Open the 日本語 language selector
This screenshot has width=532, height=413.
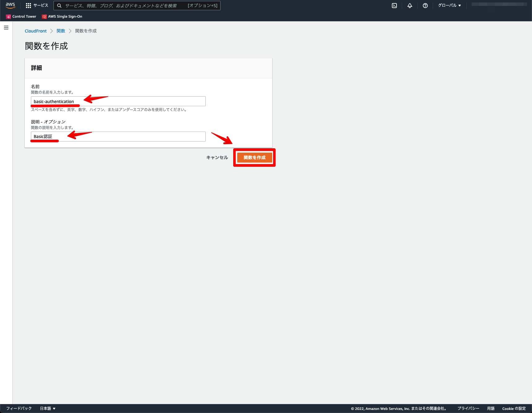point(48,408)
